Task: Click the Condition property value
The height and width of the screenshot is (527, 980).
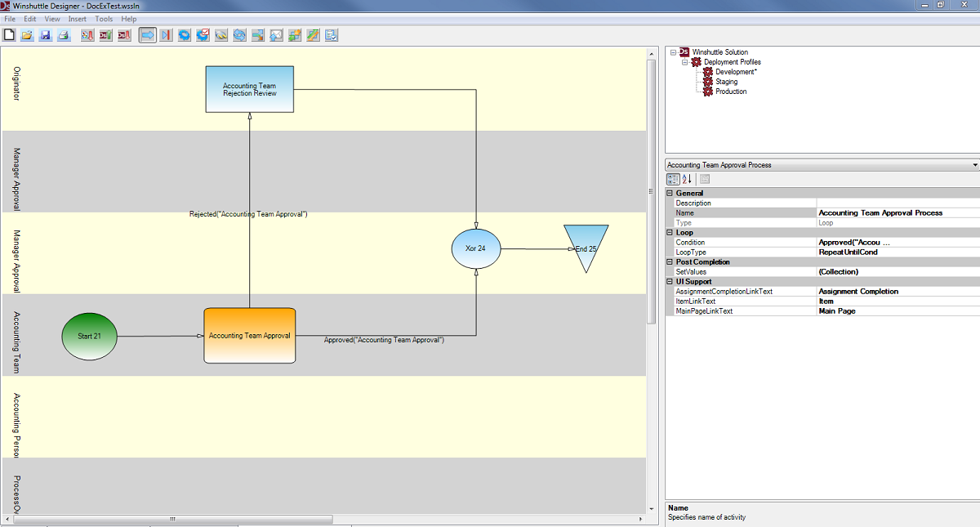Action: coord(898,243)
